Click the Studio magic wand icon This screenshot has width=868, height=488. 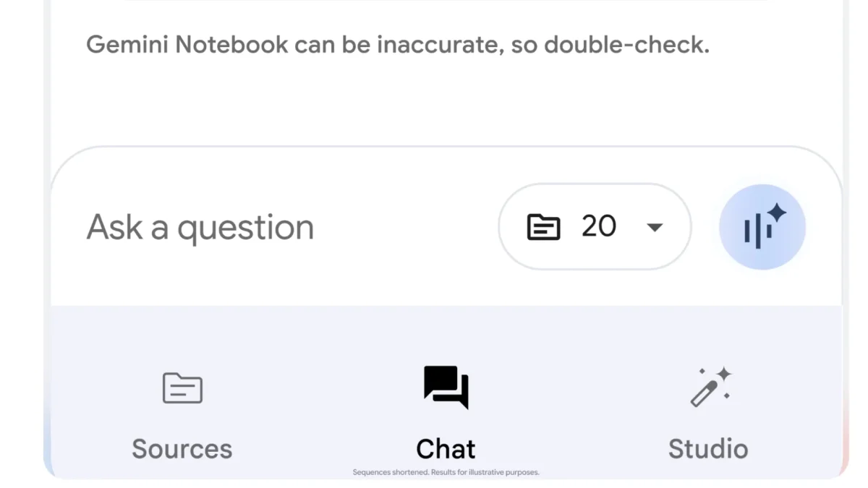(x=710, y=388)
